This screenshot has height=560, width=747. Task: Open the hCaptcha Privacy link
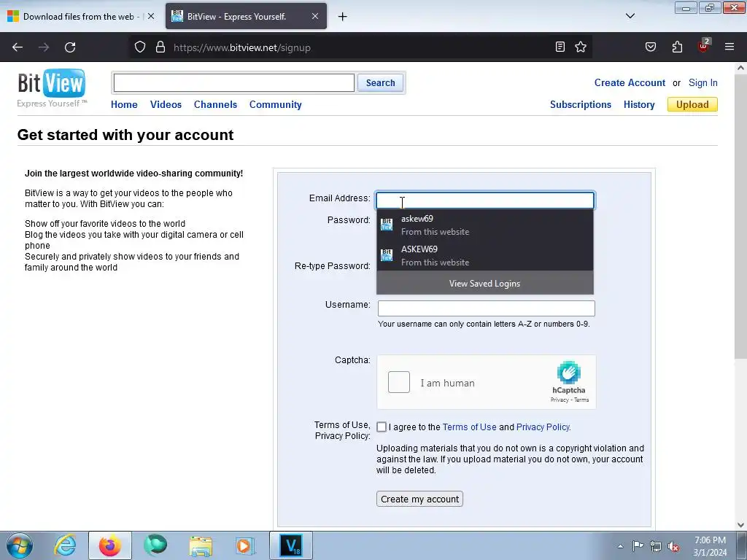click(x=560, y=400)
